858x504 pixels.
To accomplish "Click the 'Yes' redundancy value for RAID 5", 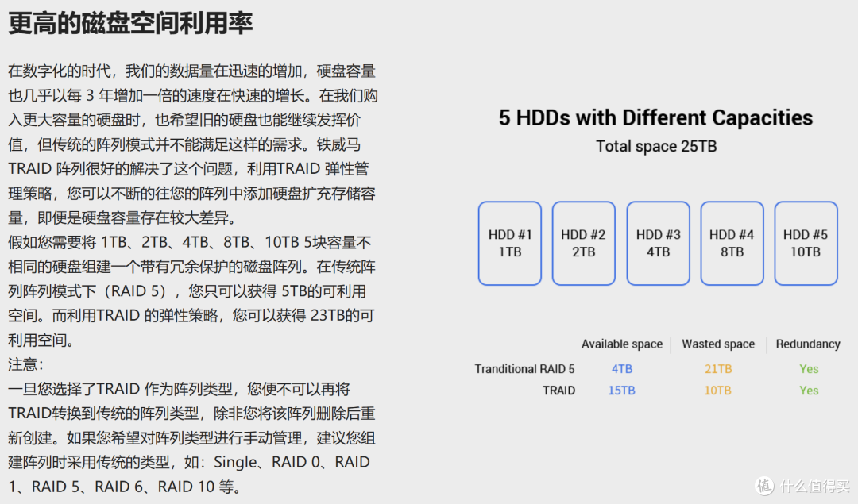I will (809, 369).
